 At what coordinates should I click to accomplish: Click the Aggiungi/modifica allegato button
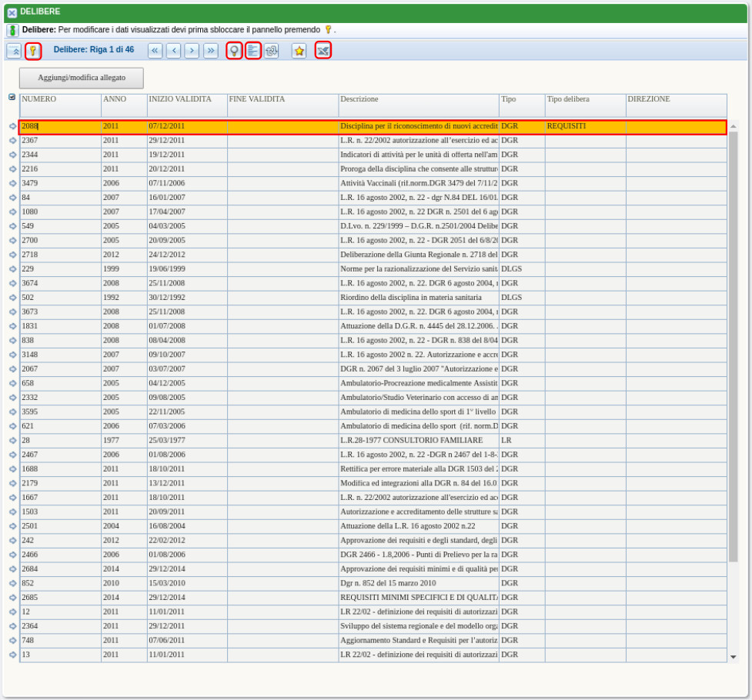pyautogui.click(x=81, y=78)
